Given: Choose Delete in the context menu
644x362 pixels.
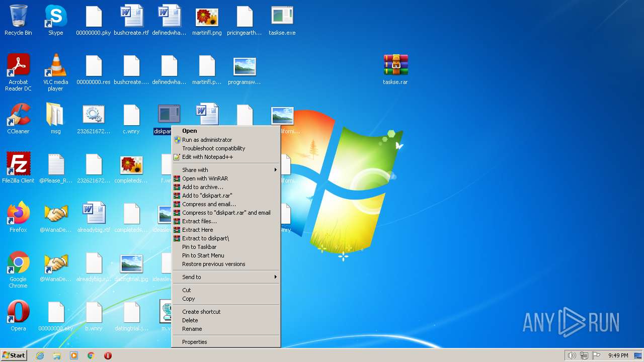Looking at the screenshot, I should [x=226, y=320].
